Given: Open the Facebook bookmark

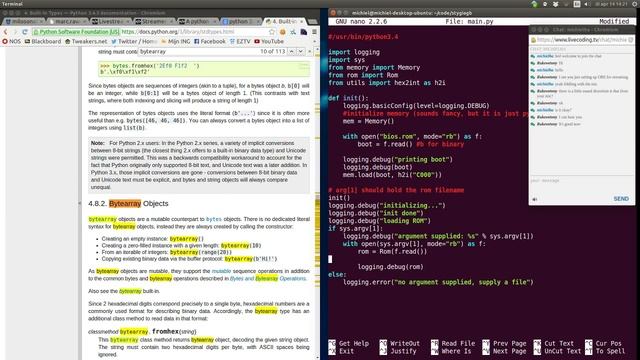Looking at the screenshot, I should tap(210, 41).
